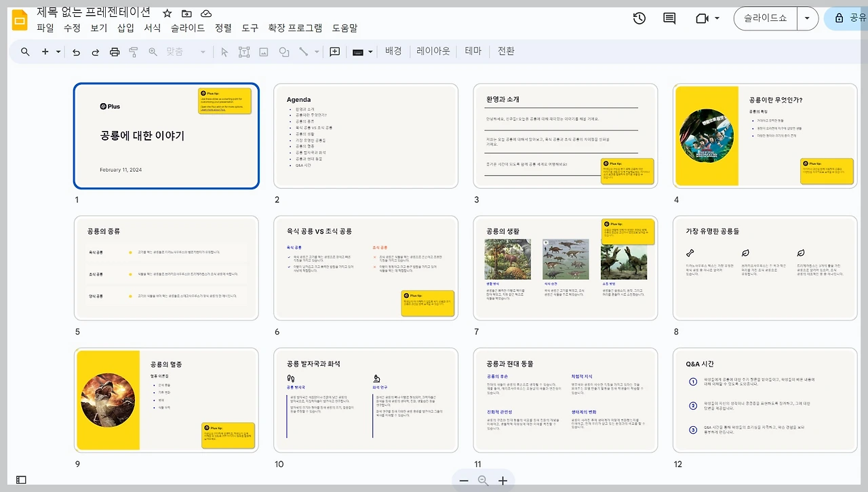Select slide 9 titled 공룡의 멸종
This screenshot has width=868, height=492.
point(166,400)
